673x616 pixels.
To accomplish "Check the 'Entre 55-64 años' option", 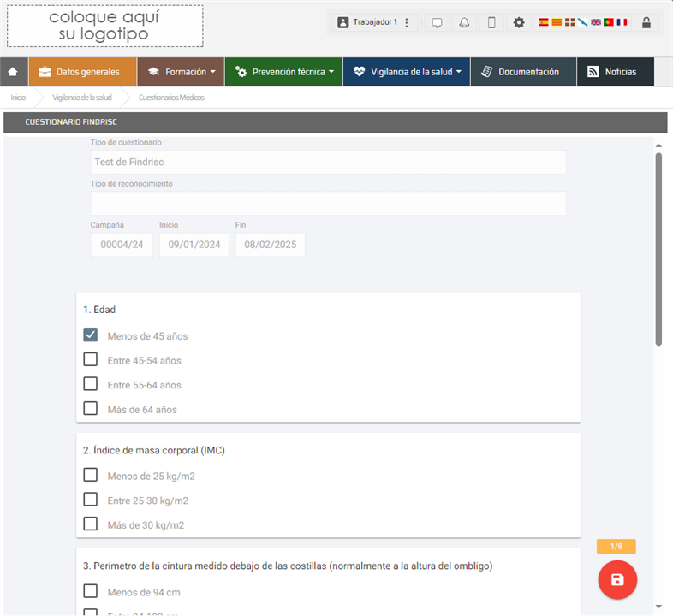I will pyautogui.click(x=91, y=384).
